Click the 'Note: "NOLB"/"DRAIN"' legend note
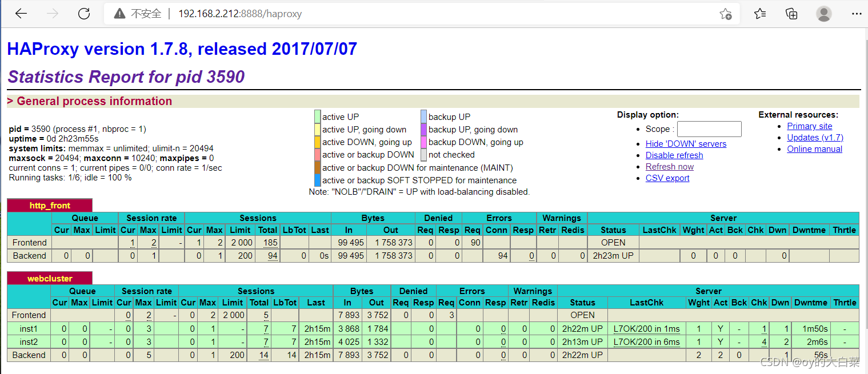The width and height of the screenshot is (868, 374). [419, 192]
